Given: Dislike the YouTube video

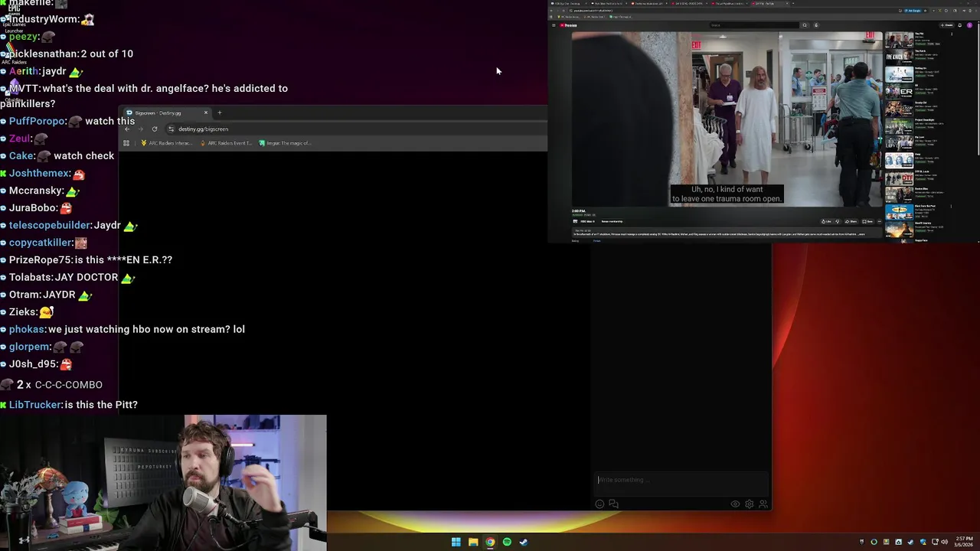Looking at the screenshot, I should (x=838, y=221).
